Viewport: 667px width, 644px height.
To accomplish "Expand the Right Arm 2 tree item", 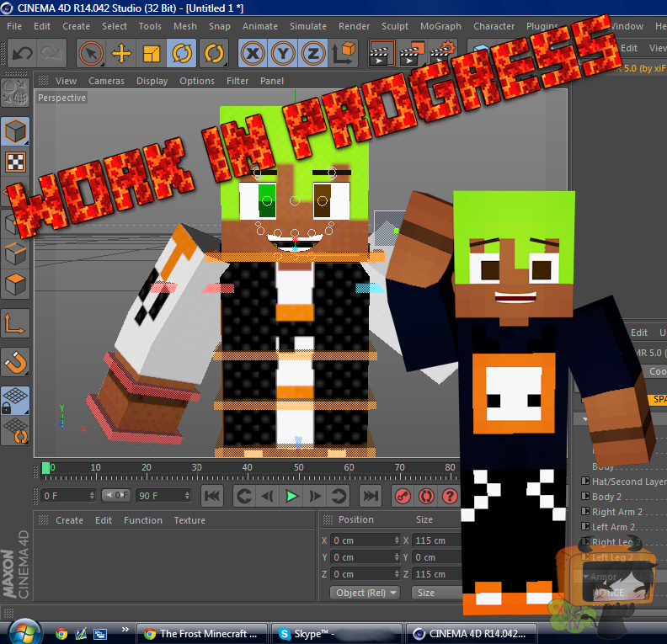I will coord(585,512).
